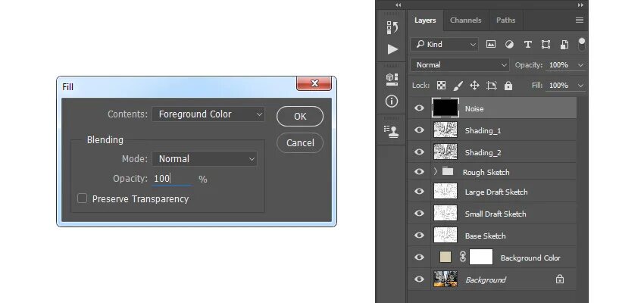Enable Preserve Transparency checkbox
Viewport: 644px width, 303px height.
click(x=82, y=198)
